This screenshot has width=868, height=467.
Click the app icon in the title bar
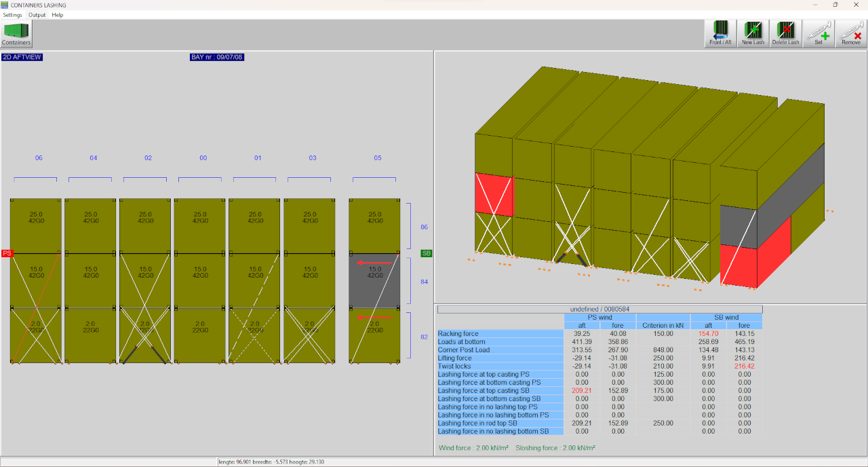(x=5, y=5)
